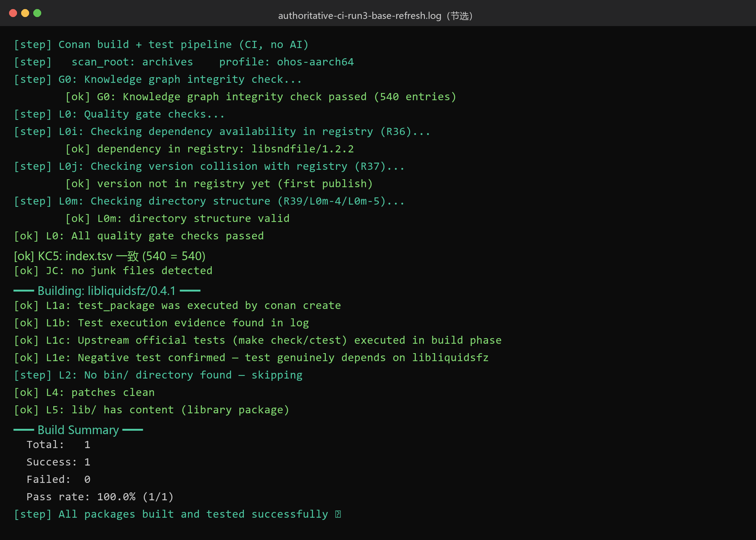
Task: Click the 'Build Summary' section header
Action: (78, 430)
